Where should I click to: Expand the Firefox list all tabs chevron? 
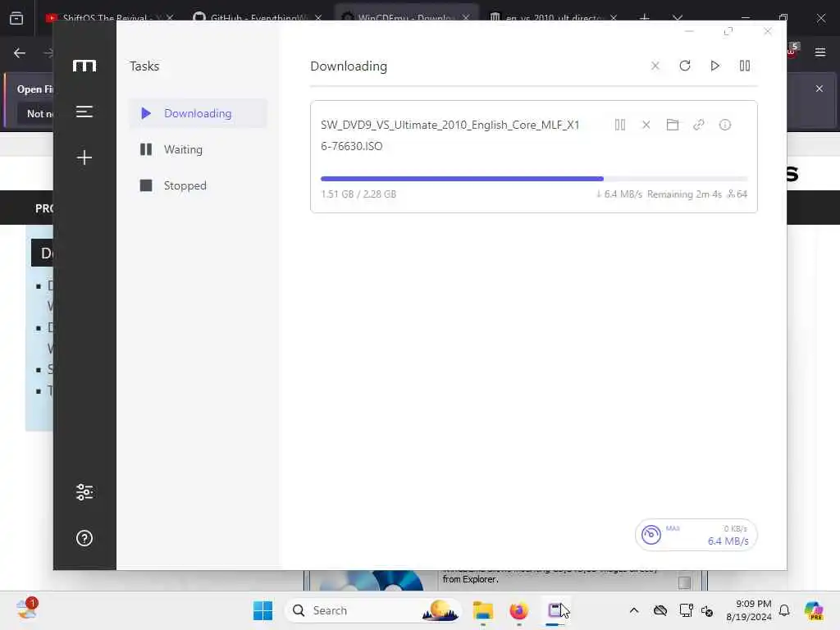(x=678, y=18)
